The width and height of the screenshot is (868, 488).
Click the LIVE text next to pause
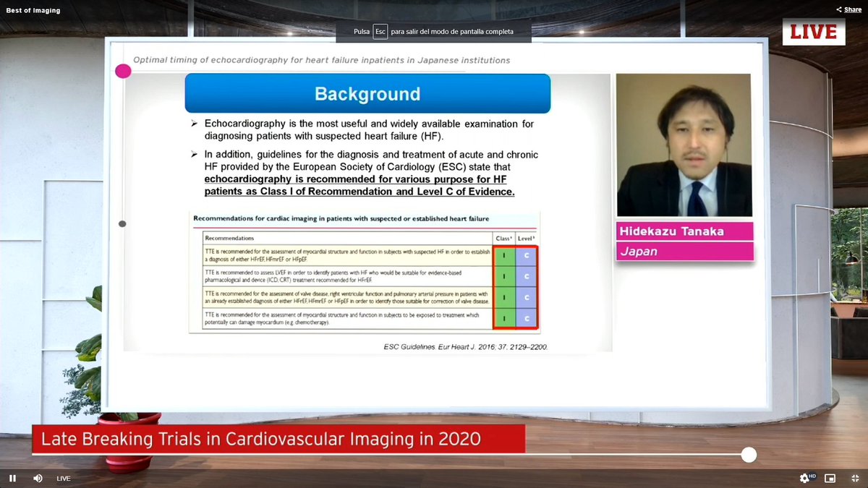pos(63,478)
